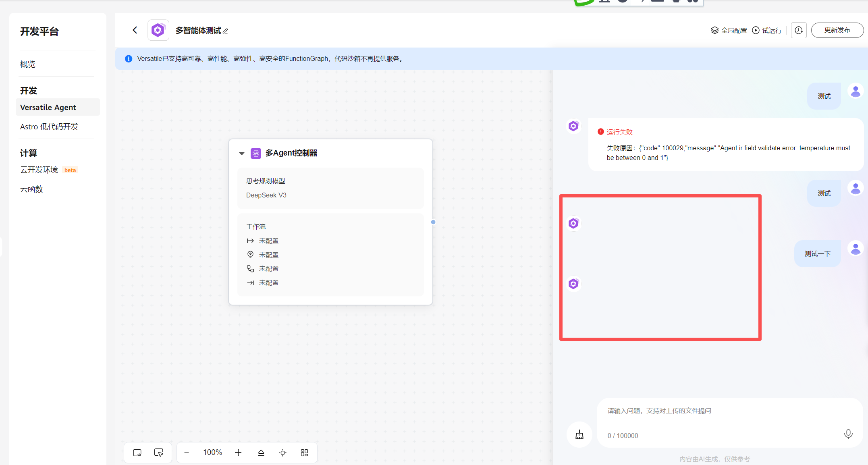Click the microphone voice input icon
The height and width of the screenshot is (465, 868).
[848, 434]
